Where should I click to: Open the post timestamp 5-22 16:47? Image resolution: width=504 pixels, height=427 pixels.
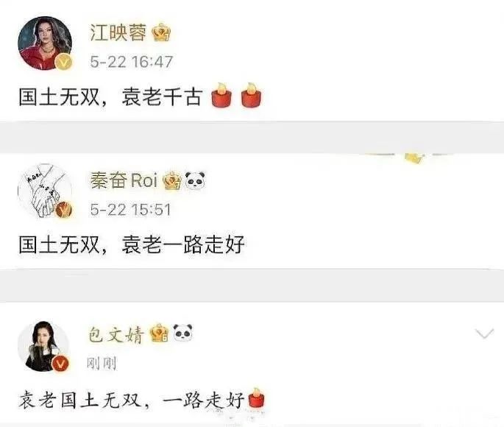click(132, 62)
